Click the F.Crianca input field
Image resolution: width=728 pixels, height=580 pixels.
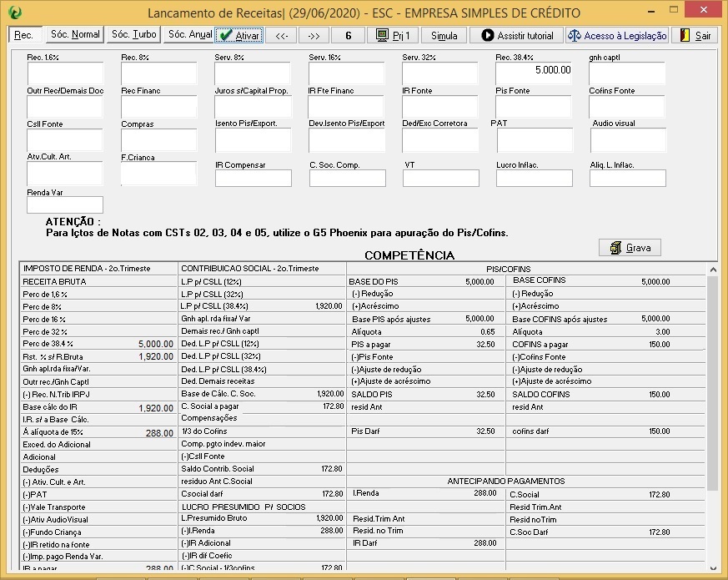pos(158,174)
